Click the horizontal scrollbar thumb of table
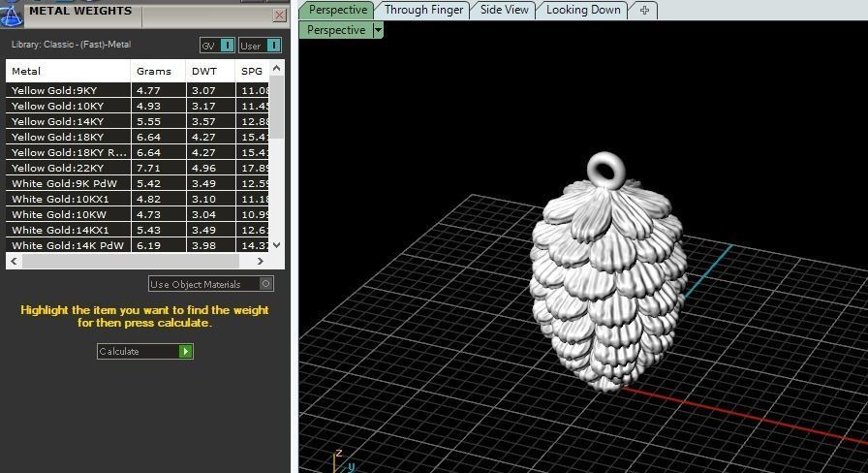 tap(131, 261)
